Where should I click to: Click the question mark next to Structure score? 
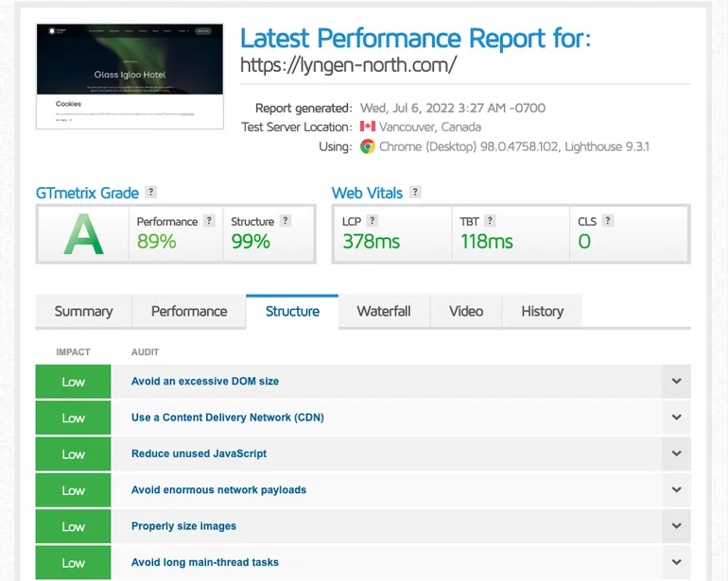286,221
